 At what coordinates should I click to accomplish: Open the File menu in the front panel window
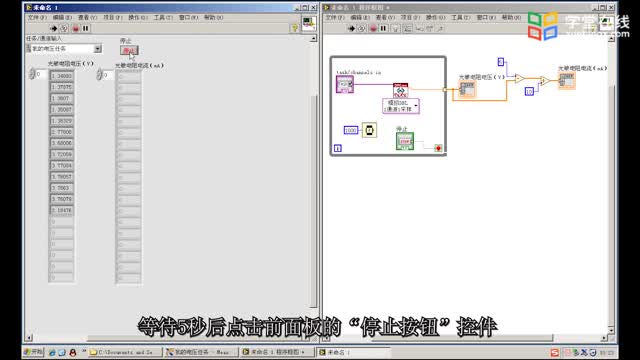(x=37, y=18)
